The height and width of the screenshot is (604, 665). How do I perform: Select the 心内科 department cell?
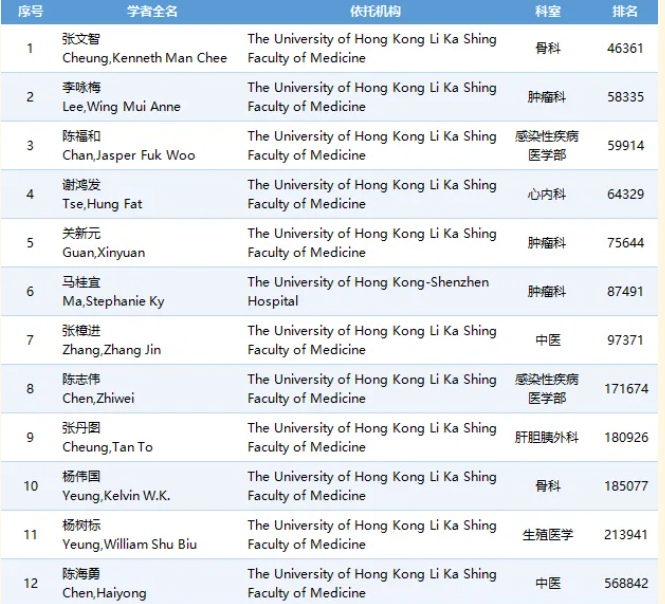[547, 194]
